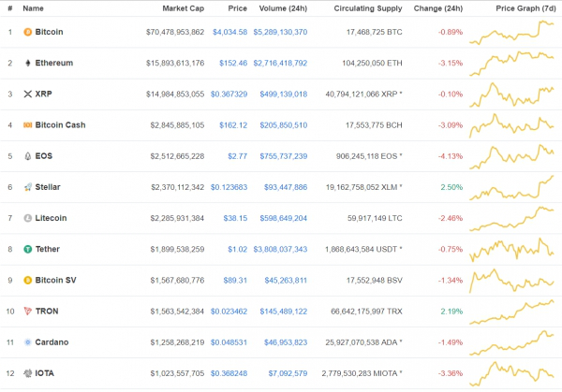The width and height of the screenshot is (562, 392).
Task: Open TRON 7-day price graph
Action: point(511,312)
